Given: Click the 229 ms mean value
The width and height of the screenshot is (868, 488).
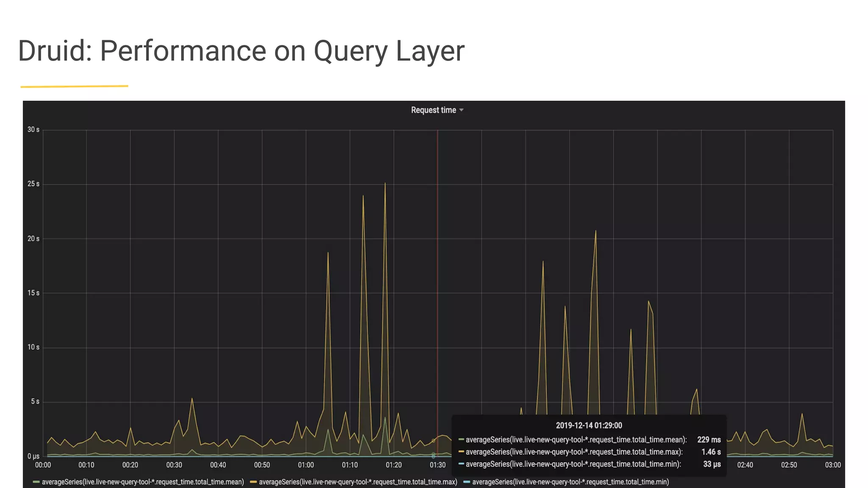Looking at the screenshot, I should [709, 440].
